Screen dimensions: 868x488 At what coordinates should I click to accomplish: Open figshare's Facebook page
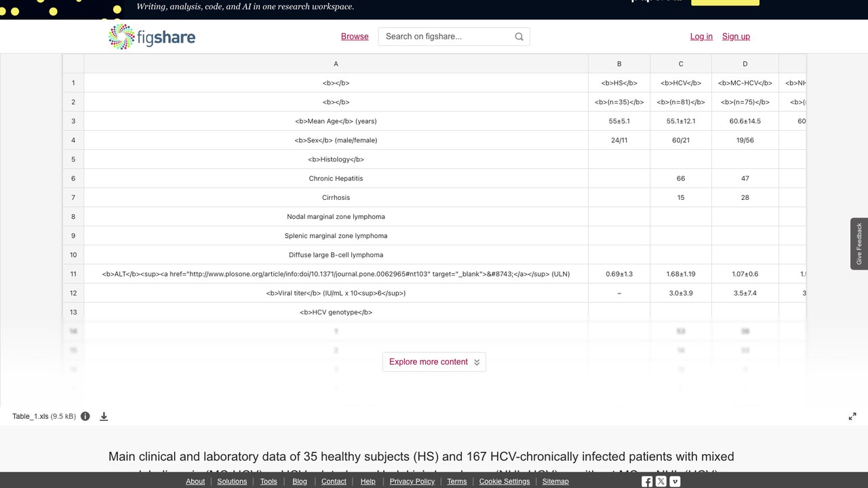click(x=647, y=481)
